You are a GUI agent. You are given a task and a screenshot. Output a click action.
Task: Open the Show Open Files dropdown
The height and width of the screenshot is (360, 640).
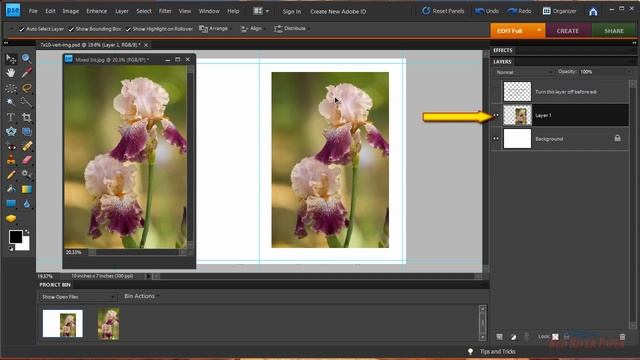(78, 297)
